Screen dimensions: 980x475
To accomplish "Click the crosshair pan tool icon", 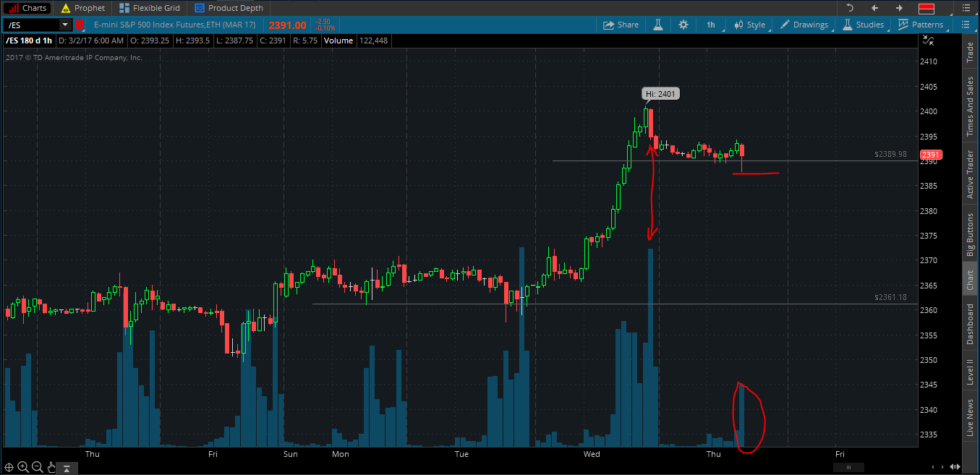I will coord(9,467).
